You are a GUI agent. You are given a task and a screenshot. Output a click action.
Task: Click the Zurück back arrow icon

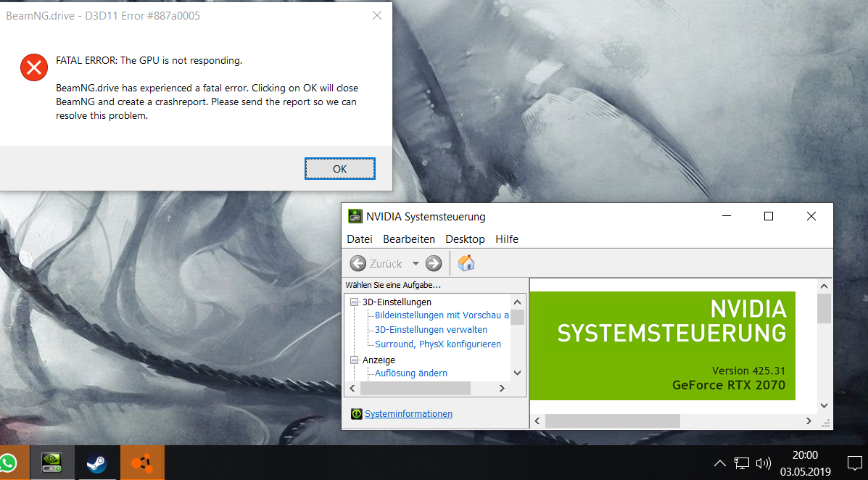point(357,263)
